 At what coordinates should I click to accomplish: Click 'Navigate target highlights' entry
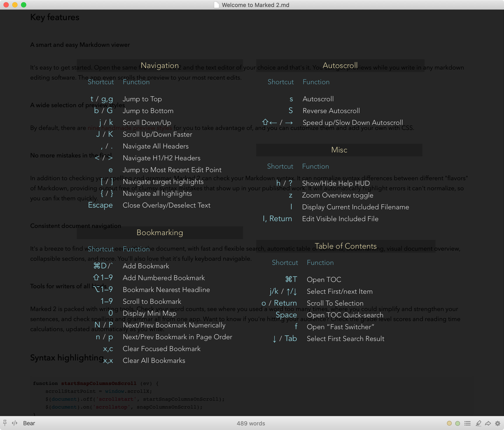(163, 182)
